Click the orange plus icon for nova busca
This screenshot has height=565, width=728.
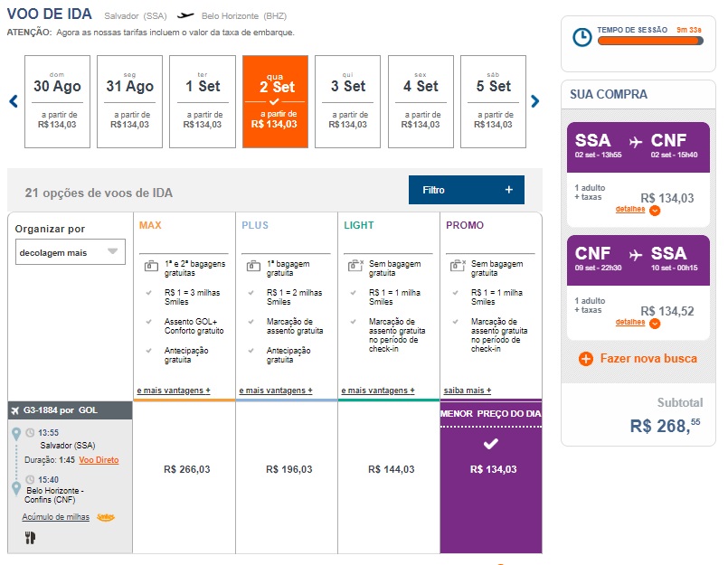tap(585, 359)
